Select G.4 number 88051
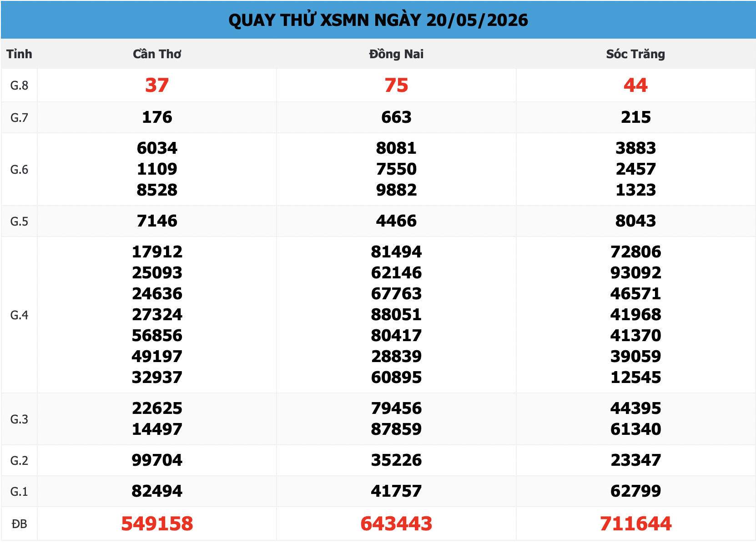The width and height of the screenshot is (756, 544). pos(396,315)
